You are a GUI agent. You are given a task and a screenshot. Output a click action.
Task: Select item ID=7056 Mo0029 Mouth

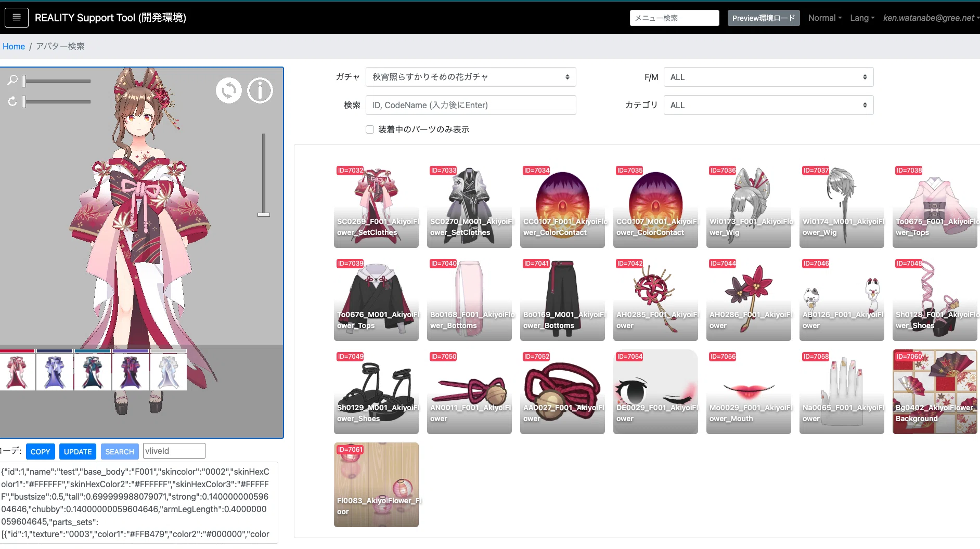click(x=749, y=393)
